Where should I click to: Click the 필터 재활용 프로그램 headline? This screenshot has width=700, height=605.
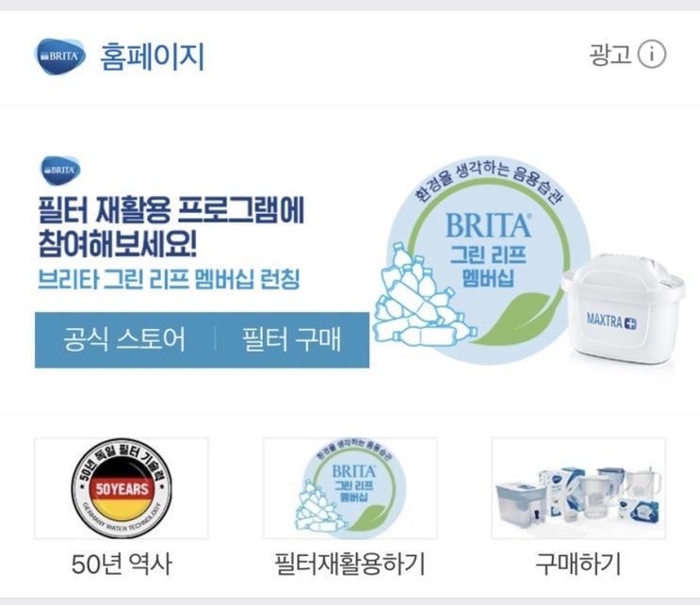[171, 227]
